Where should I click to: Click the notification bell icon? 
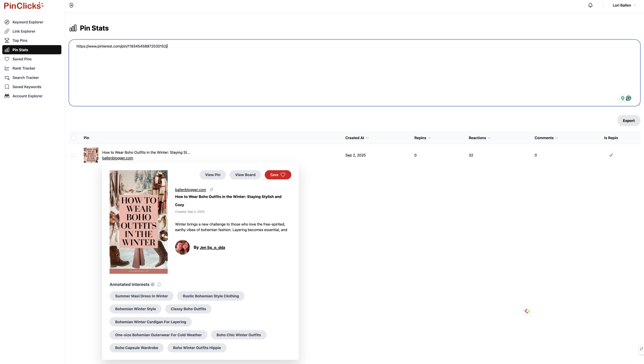pyautogui.click(x=590, y=5)
